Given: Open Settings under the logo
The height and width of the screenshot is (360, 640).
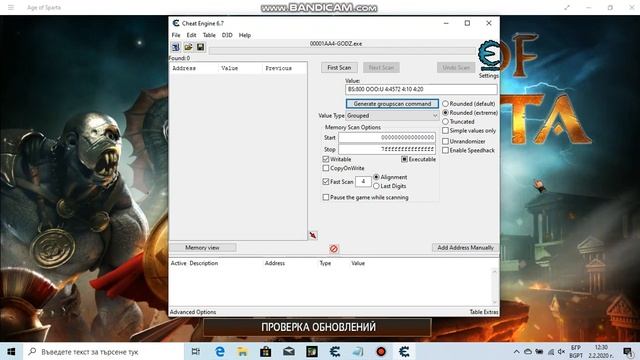Looking at the screenshot, I should [489, 76].
